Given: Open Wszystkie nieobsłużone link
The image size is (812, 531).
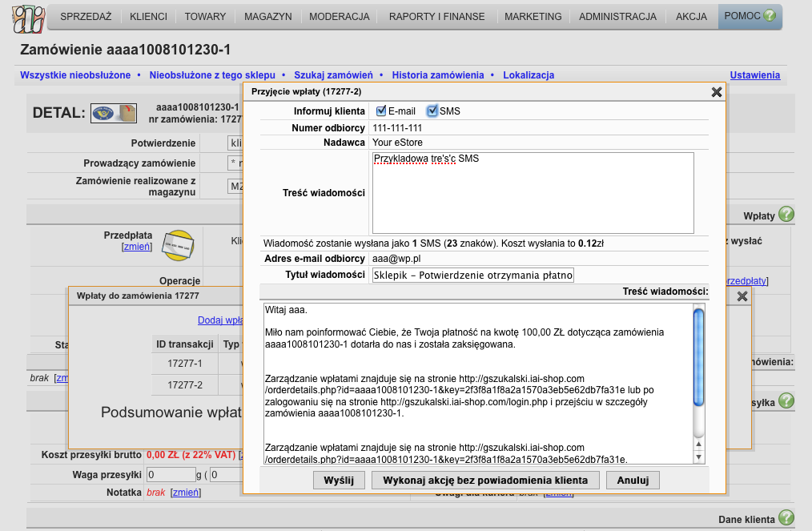Looking at the screenshot, I should (75, 75).
